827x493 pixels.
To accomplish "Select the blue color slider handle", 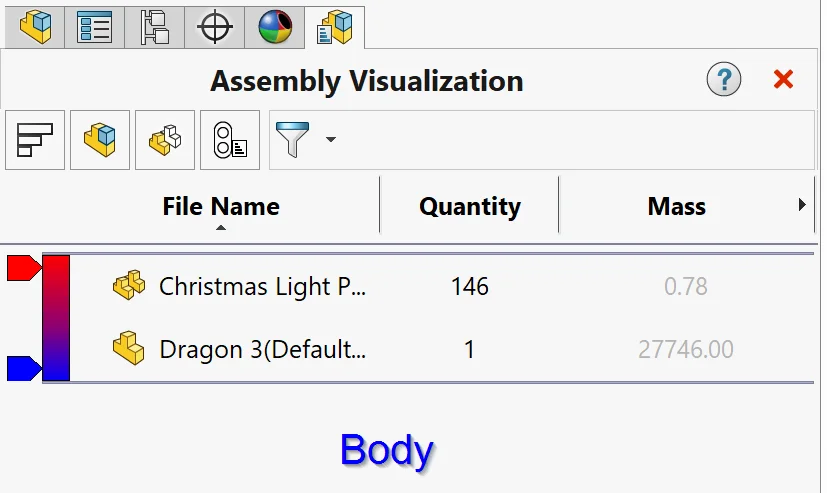I will (23, 368).
